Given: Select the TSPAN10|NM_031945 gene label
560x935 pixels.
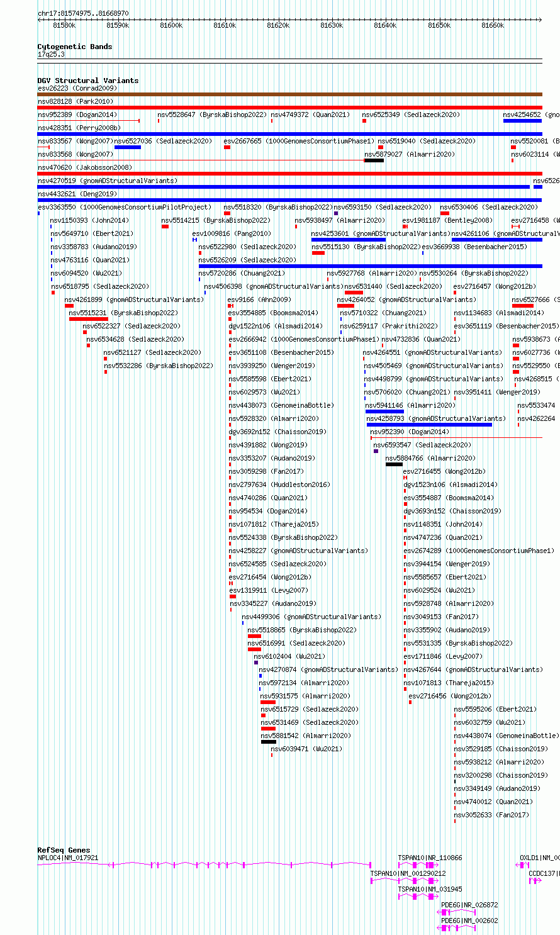Looking at the screenshot, I should [430, 889].
